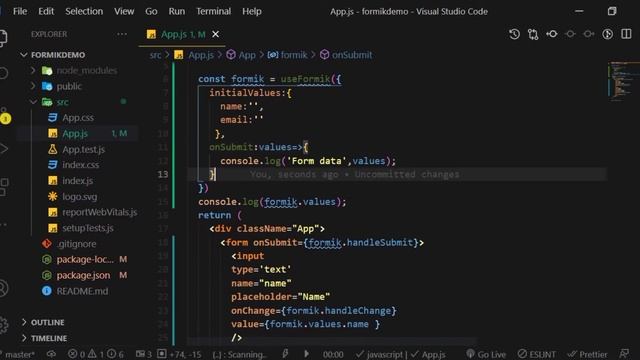Open the Edit menu
Screen dimensions: 640x360
tap(46, 11)
